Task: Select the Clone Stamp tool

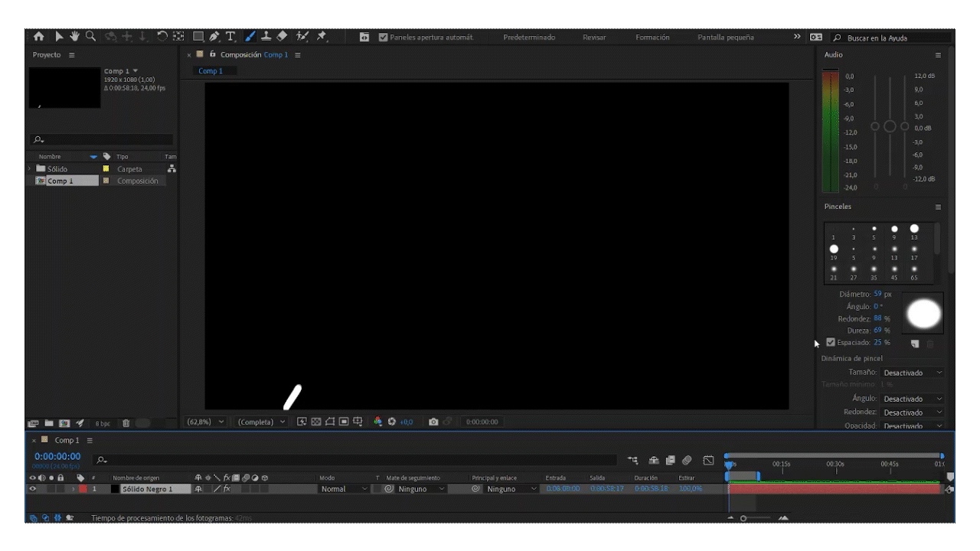Action: point(266,36)
